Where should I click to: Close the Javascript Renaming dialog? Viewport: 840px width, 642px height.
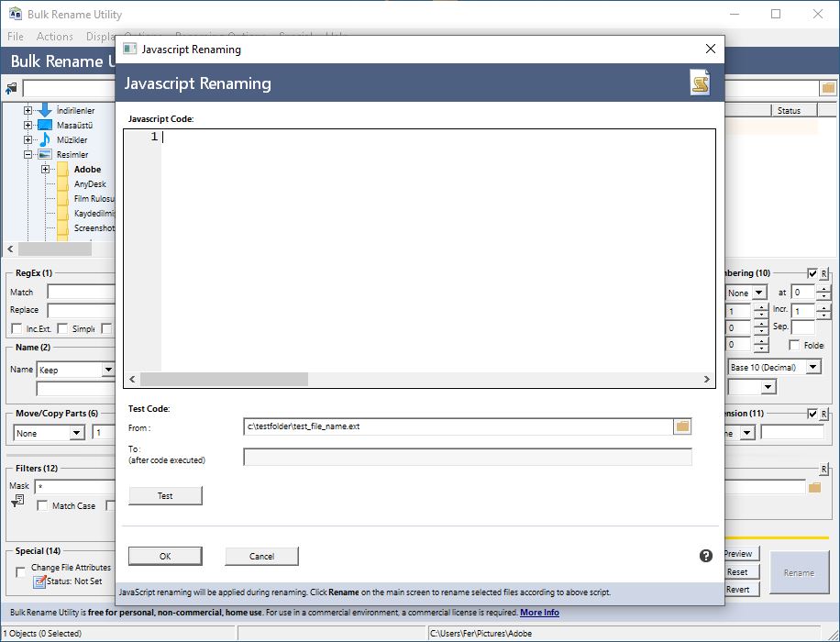711,49
